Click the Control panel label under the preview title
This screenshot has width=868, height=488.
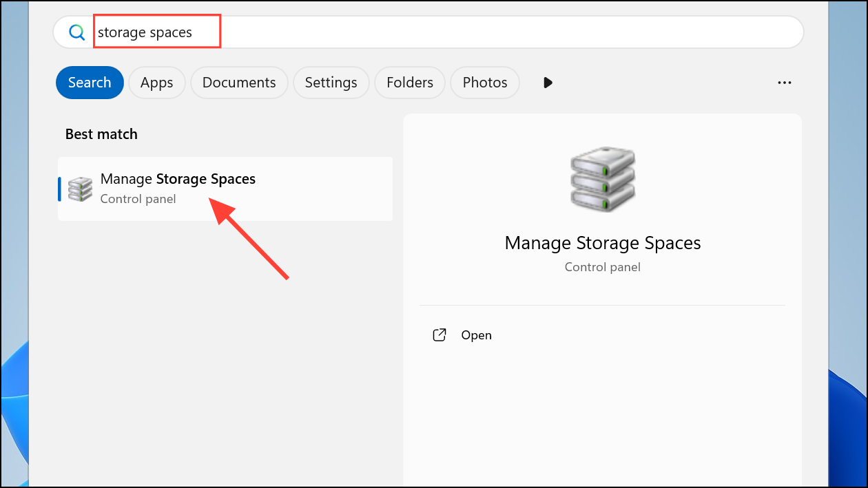[603, 267]
